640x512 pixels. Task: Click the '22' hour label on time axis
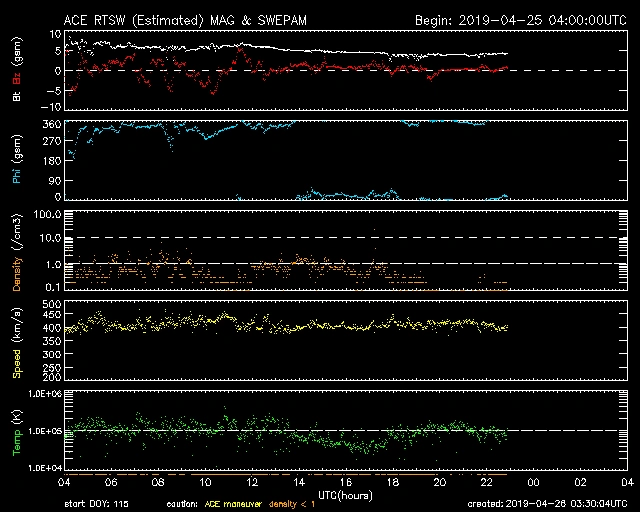coord(487,483)
